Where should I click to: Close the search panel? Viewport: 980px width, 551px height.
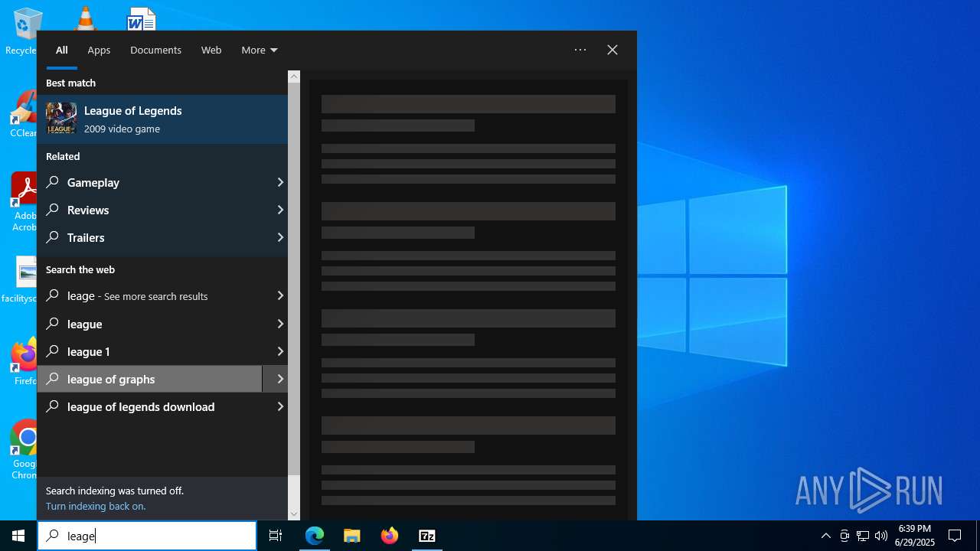tap(612, 50)
